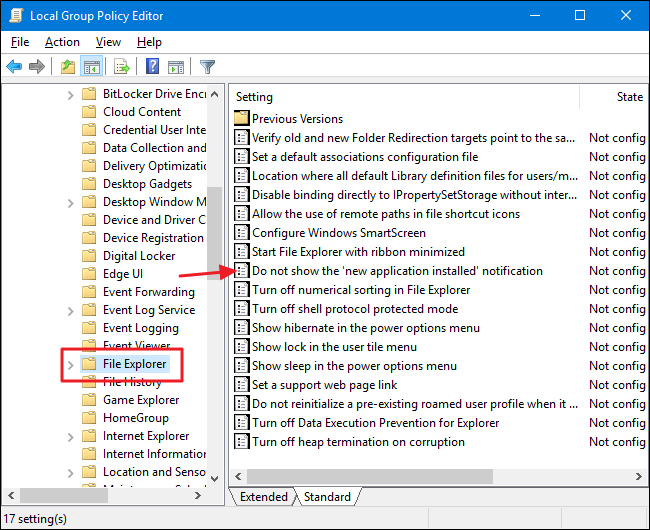The image size is (650, 530).
Task: Click settings list horizontal scrollbar thumb
Action: click(369, 477)
